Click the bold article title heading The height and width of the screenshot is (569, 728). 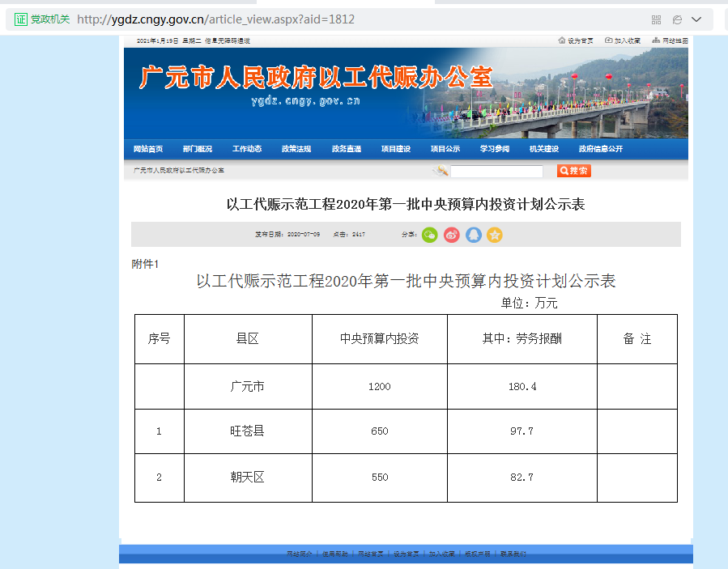coord(406,204)
